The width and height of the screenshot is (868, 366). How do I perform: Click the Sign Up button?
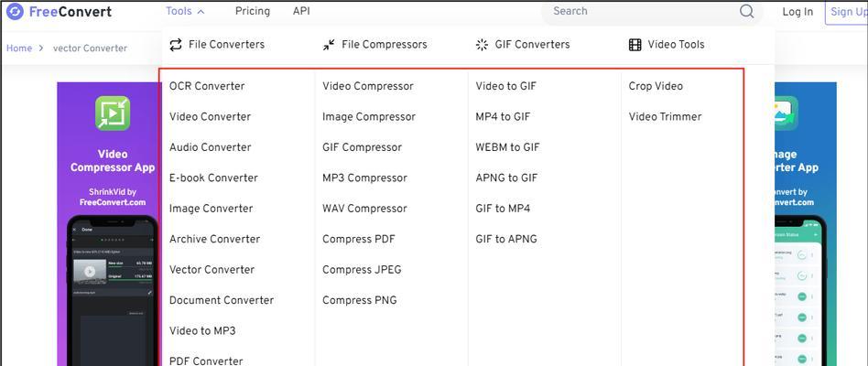coord(846,12)
